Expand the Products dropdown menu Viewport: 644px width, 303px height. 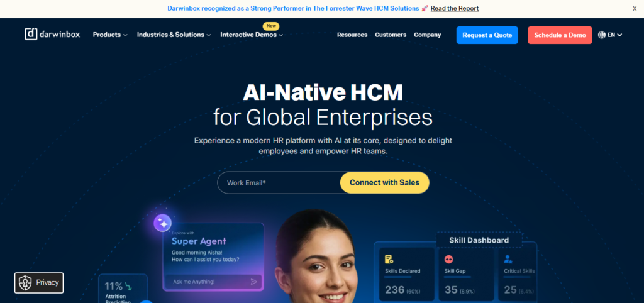pyautogui.click(x=110, y=35)
